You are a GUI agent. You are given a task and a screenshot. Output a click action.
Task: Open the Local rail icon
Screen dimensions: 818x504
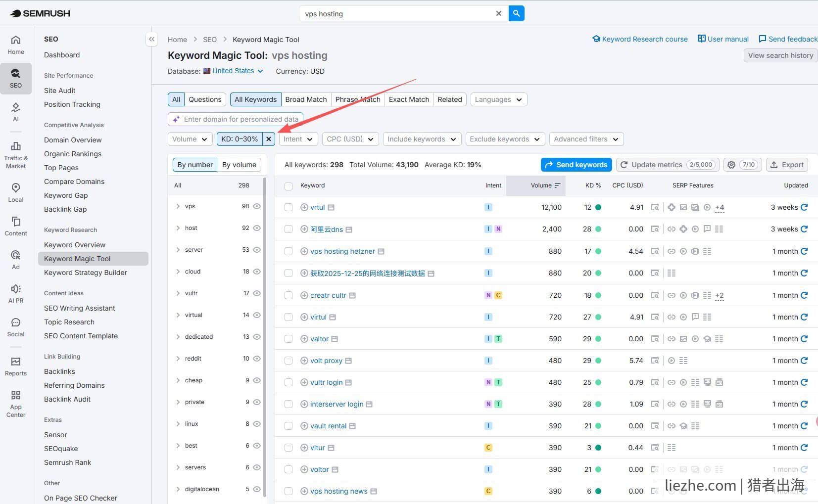coord(16,192)
